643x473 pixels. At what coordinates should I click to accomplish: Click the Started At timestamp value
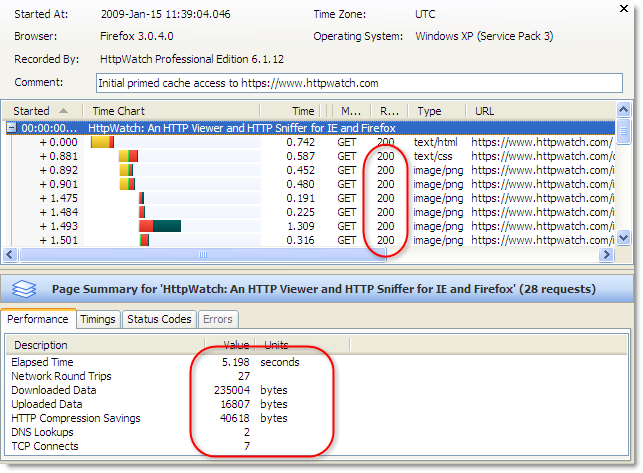click(166, 14)
